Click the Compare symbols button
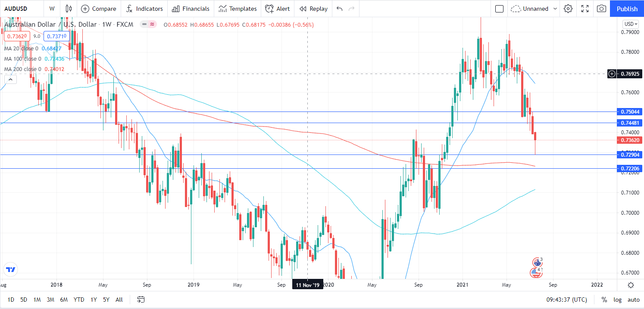 (99, 9)
